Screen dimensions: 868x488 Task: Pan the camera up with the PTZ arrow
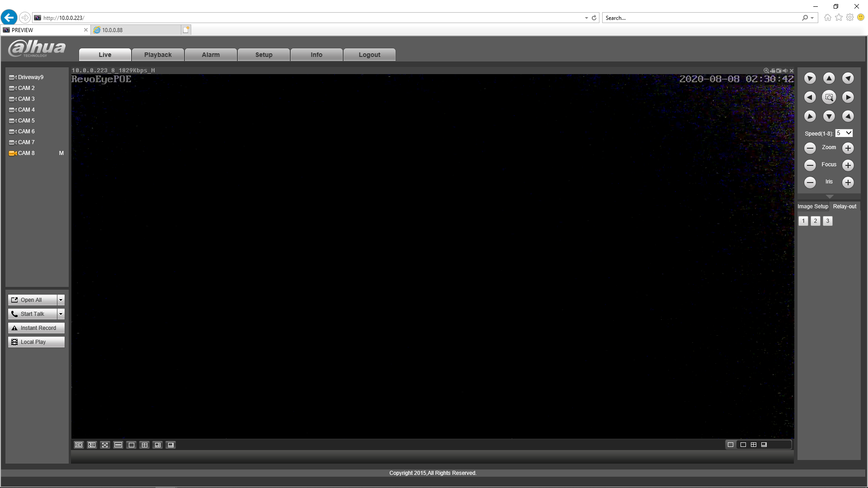coord(829,78)
